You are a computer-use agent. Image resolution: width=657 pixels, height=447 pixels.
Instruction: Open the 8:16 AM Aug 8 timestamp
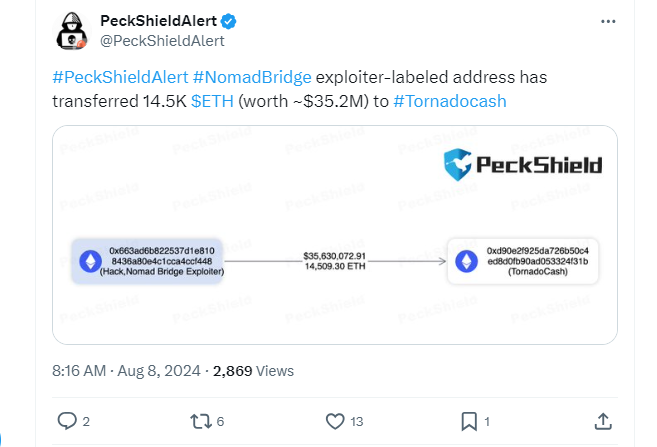(x=125, y=371)
